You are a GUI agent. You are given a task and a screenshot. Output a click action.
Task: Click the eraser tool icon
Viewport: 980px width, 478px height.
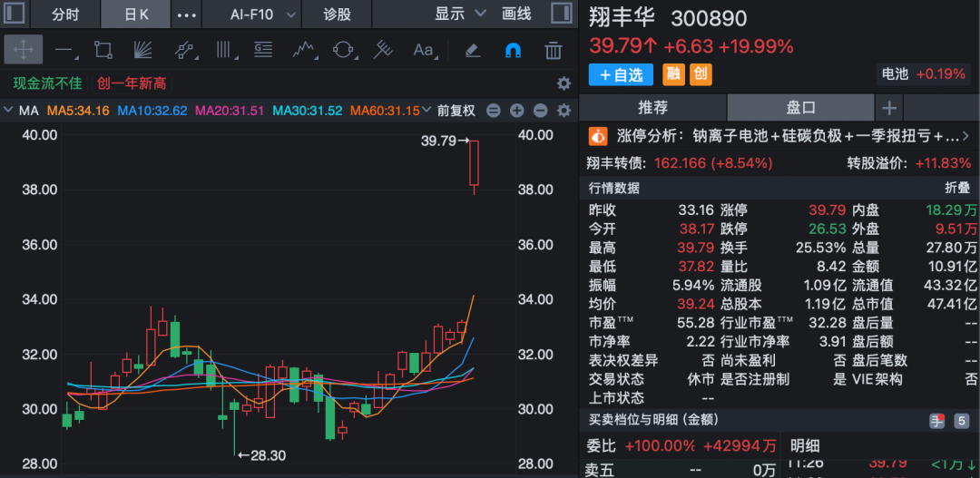pyautogui.click(x=472, y=50)
